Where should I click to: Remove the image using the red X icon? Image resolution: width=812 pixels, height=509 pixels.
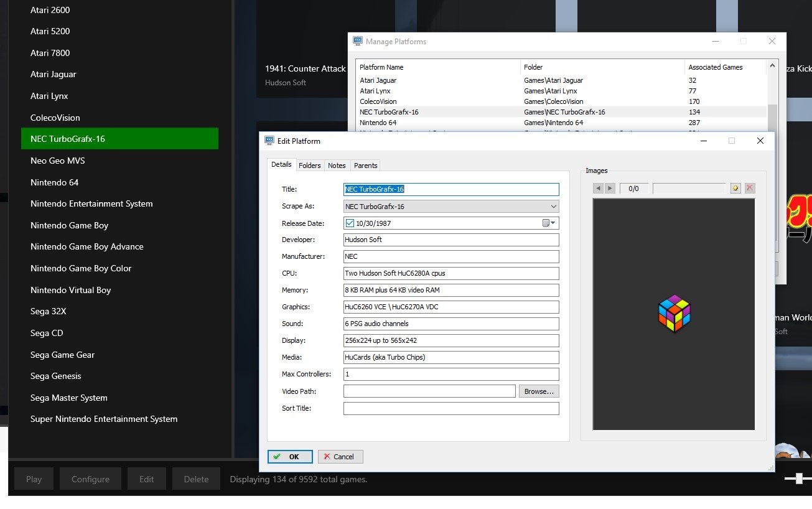coord(750,188)
